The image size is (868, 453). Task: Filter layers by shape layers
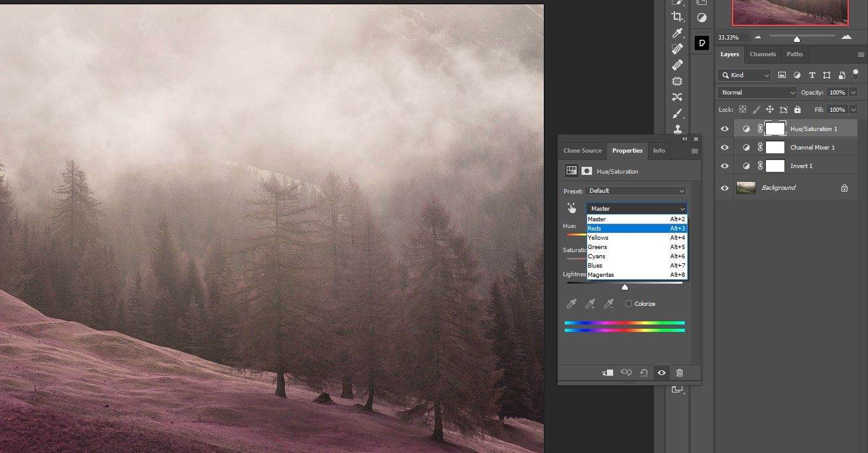(827, 75)
